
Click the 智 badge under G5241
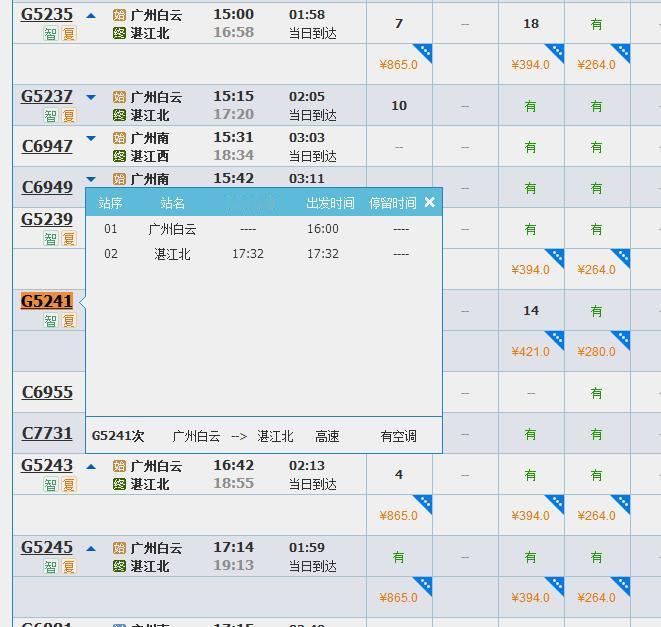[x=51, y=321]
